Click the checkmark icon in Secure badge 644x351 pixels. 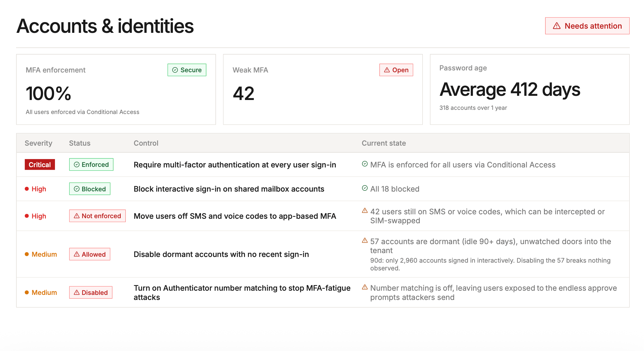coord(175,70)
